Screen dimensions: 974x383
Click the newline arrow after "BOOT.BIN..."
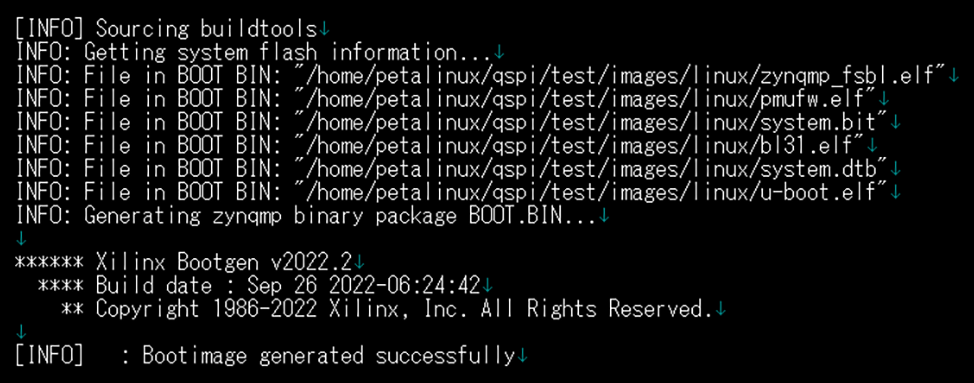tap(604, 217)
